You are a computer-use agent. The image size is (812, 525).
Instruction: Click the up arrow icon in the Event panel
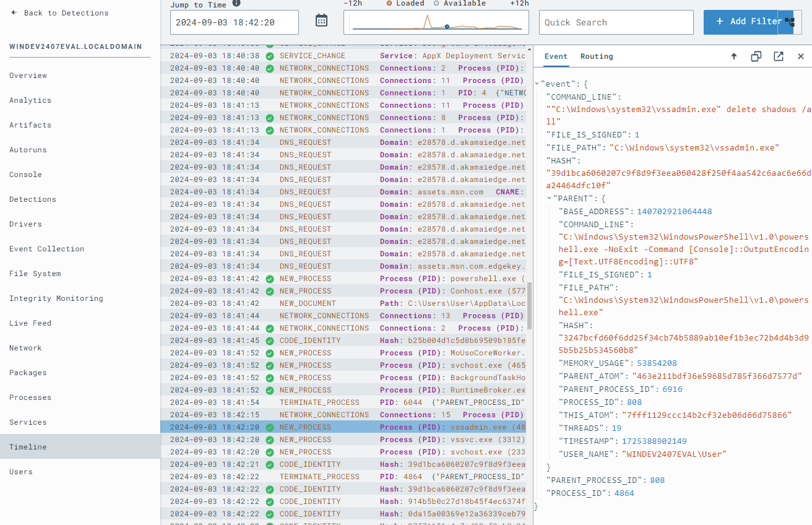click(x=734, y=56)
